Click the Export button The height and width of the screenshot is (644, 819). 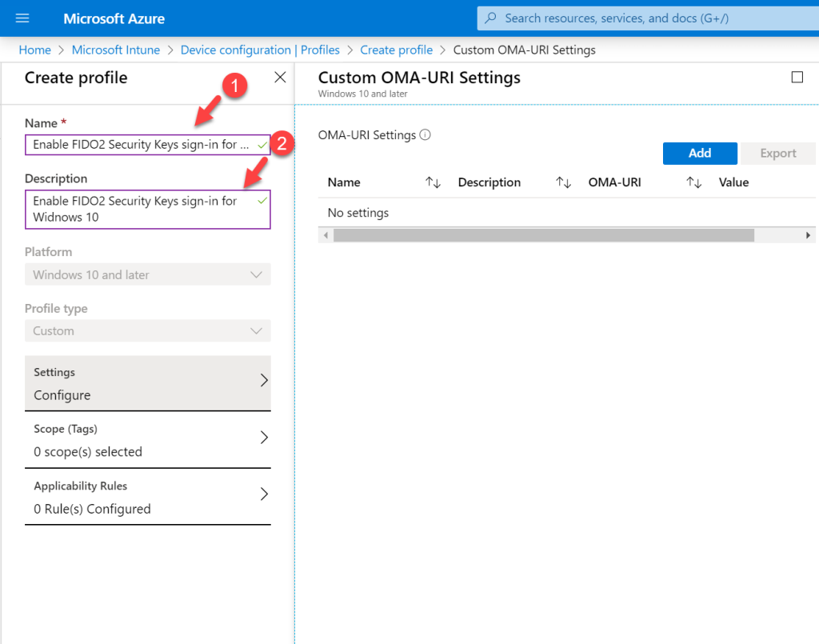coord(777,153)
